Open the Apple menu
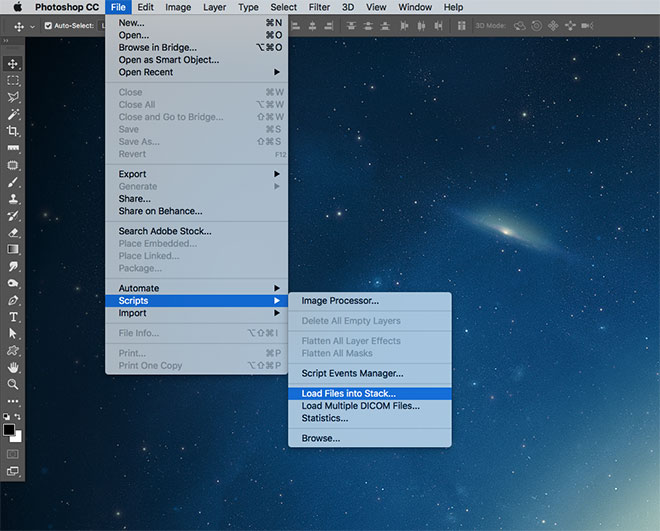This screenshot has width=660, height=531. 18,7
